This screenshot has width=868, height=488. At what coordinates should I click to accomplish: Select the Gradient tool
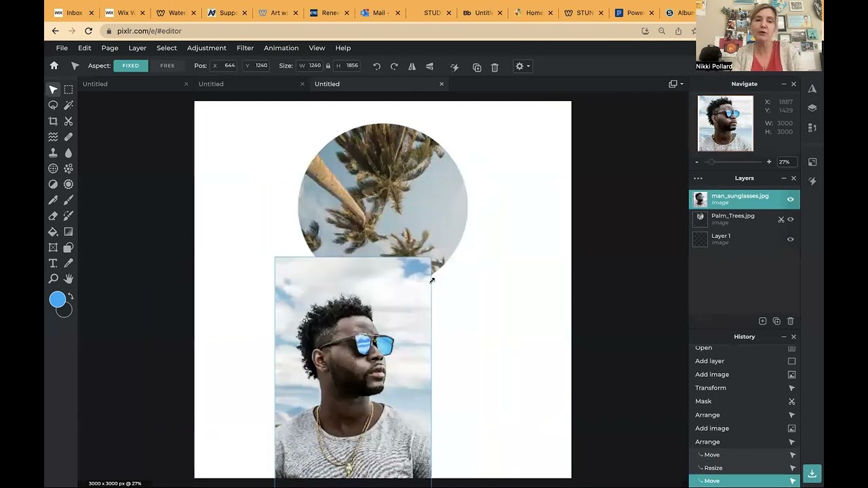point(68,232)
